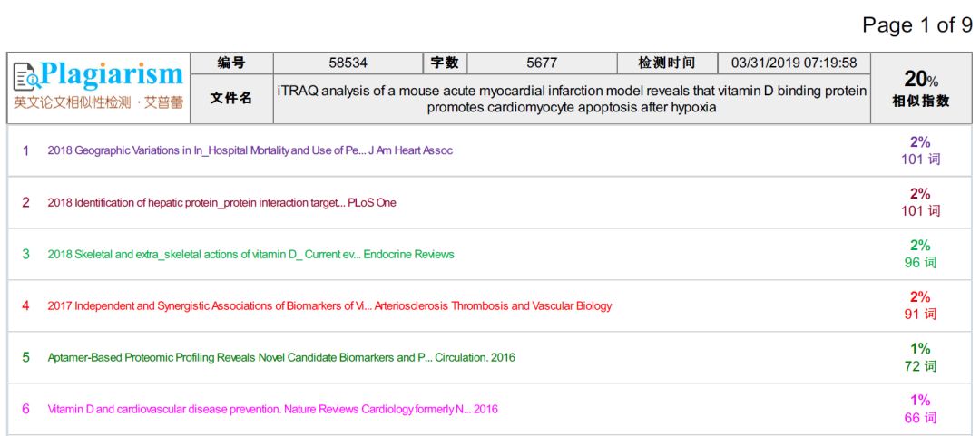Viewport: 980px width, 436px height.
Task: Click the 1% 72 词 match for source 5
Action: 920,357
